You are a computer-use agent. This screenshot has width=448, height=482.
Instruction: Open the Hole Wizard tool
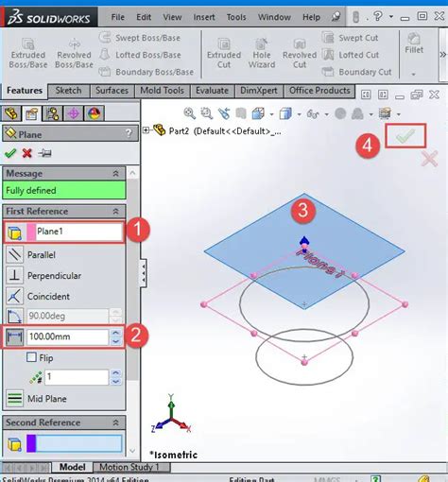[262, 53]
